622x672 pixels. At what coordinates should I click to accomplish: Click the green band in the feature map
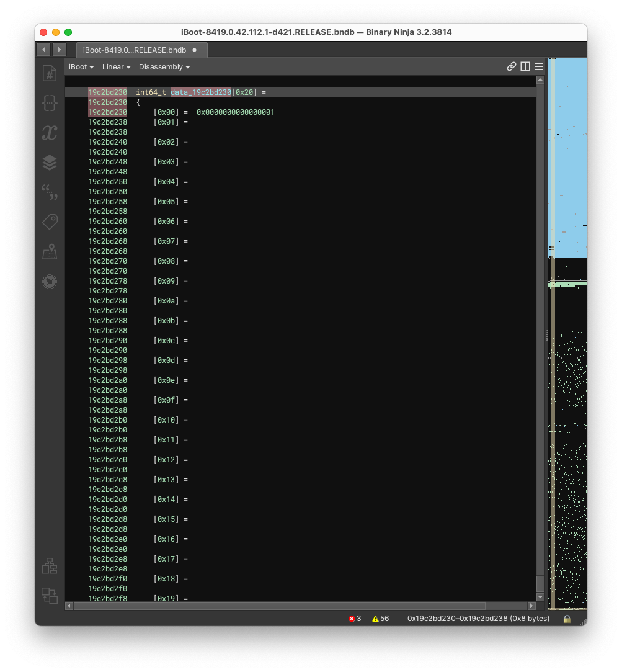click(x=567, y=284)
